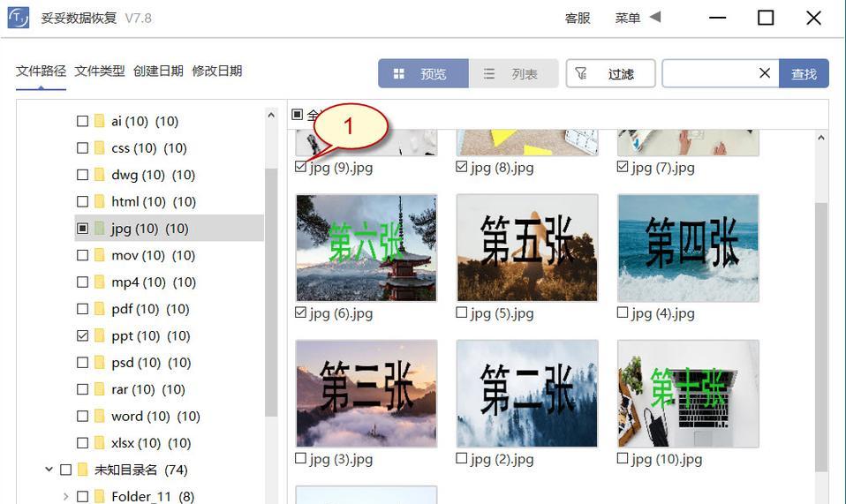Toggle the jpg folder checkbox
The width and height of the screenshot is (846, 504).
[x=82, y=229]
